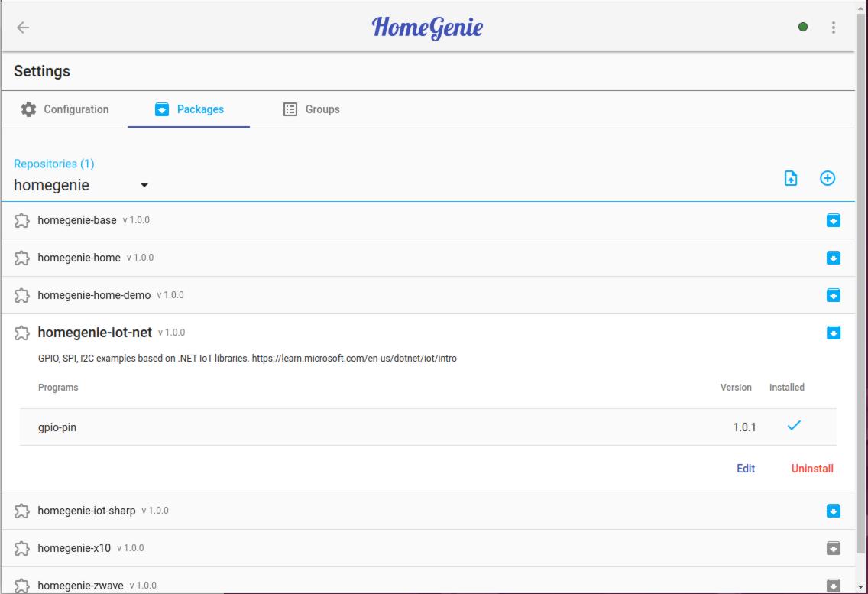Click the puzzle icon beside homegenie-iot-sharp
The width and height of the screenshot is (868, 594).
tap(21, 511)
